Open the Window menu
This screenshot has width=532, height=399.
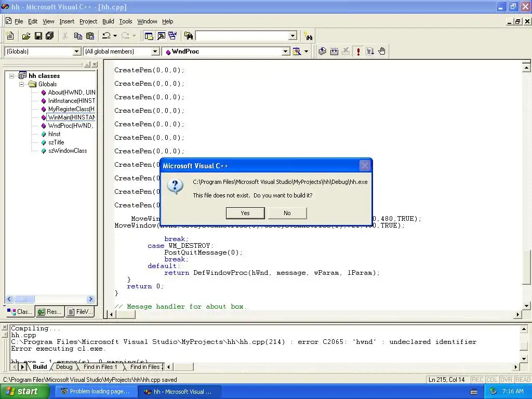click(147, 21)
